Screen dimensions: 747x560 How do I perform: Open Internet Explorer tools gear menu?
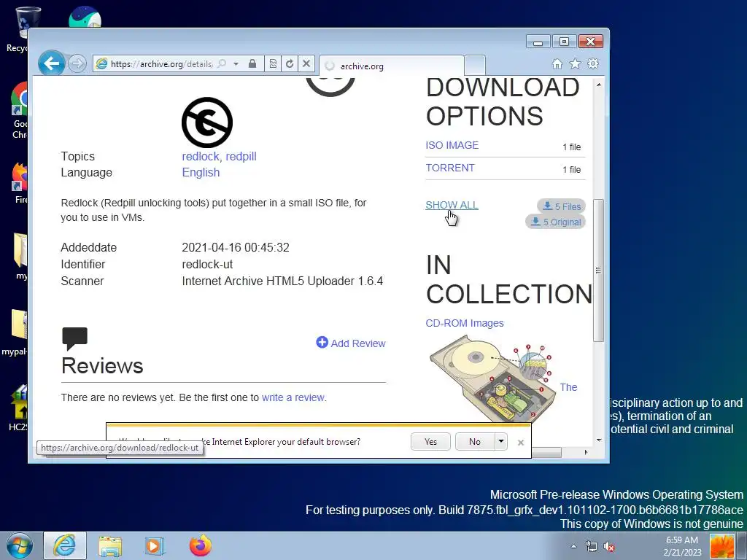point(593,64)
